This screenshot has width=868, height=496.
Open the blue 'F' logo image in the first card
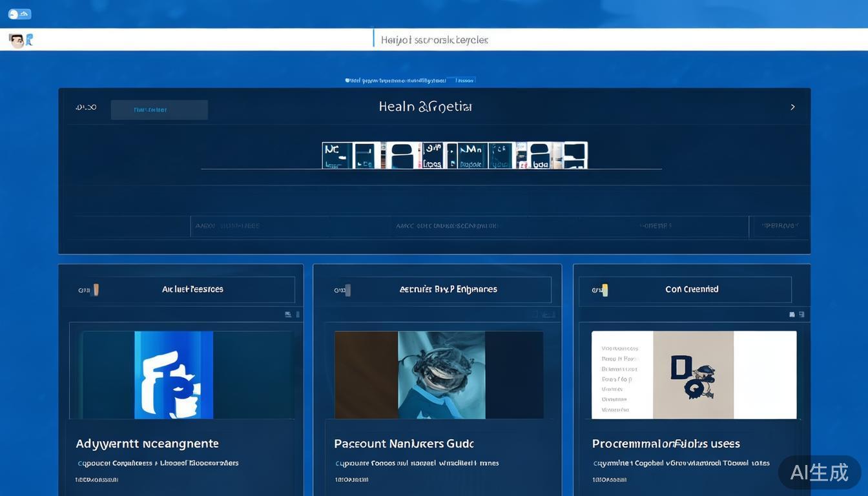coord(173,375)
